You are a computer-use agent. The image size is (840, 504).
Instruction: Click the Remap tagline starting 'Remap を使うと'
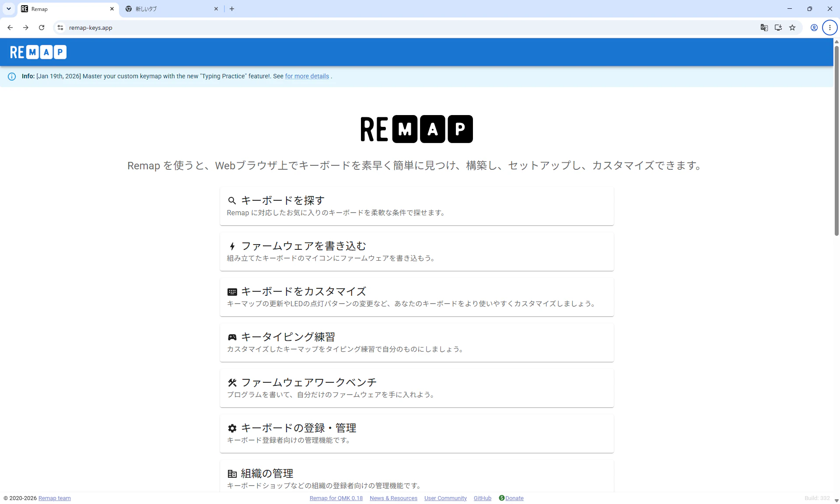pos(416,166)
